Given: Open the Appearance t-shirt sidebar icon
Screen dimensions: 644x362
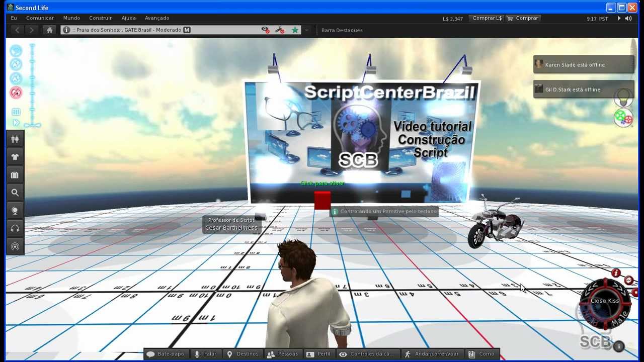Looking at the screenshot, I should pos(15,157).
